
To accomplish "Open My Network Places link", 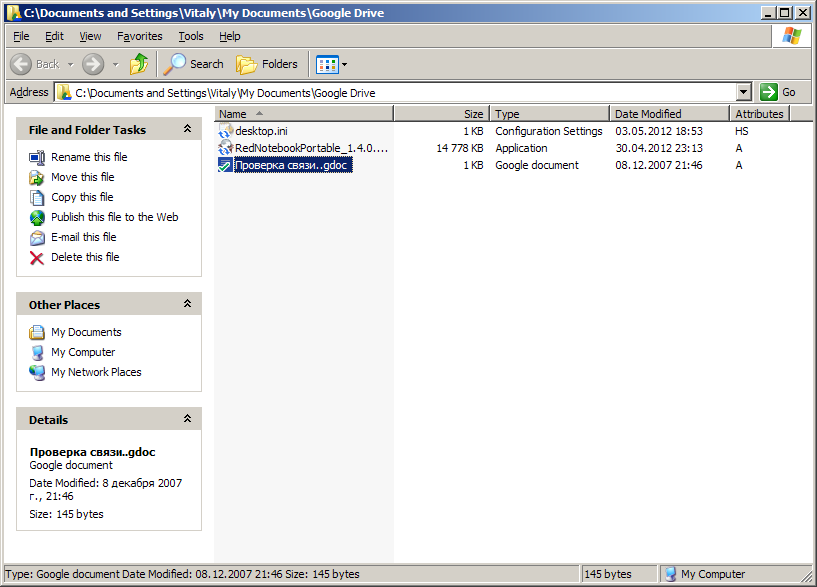I will click(x=96, y=372).
